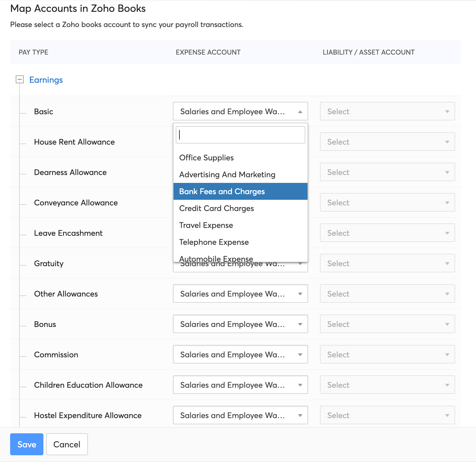Open Bonus expense account dropdown
476x462 pixels.
[240, 324]
